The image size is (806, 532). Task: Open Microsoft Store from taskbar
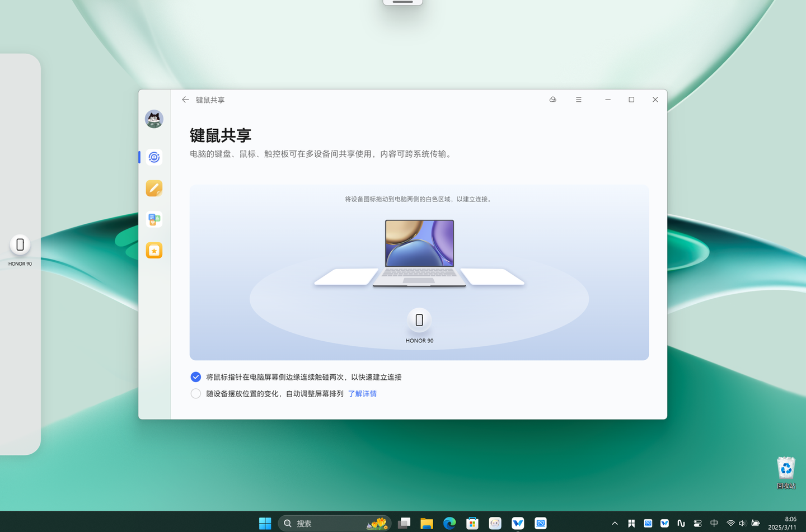point(472,523)
